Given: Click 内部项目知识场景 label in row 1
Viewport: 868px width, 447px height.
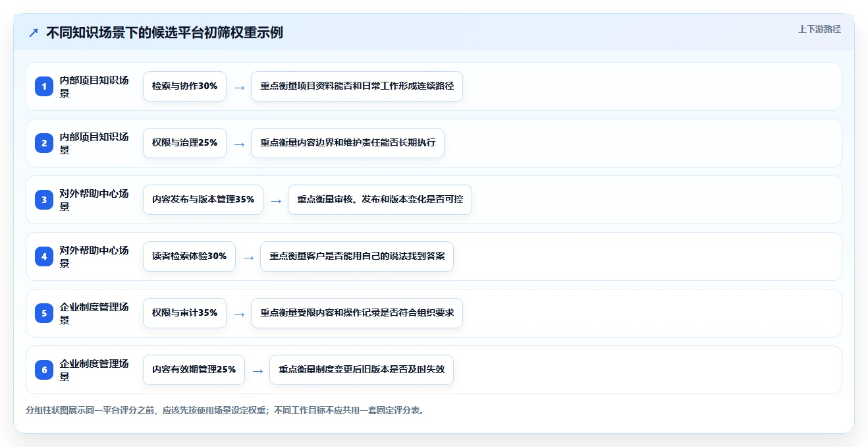Looking at the screenshot, I should [94, 86].
